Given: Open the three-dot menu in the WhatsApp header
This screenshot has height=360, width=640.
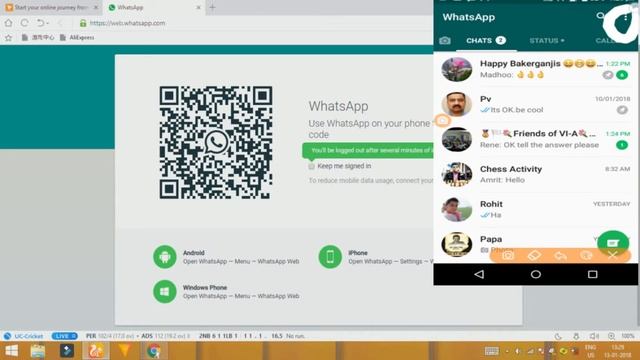Looking at the screenshot, I should pyautogui.click(x=625, y=18).
